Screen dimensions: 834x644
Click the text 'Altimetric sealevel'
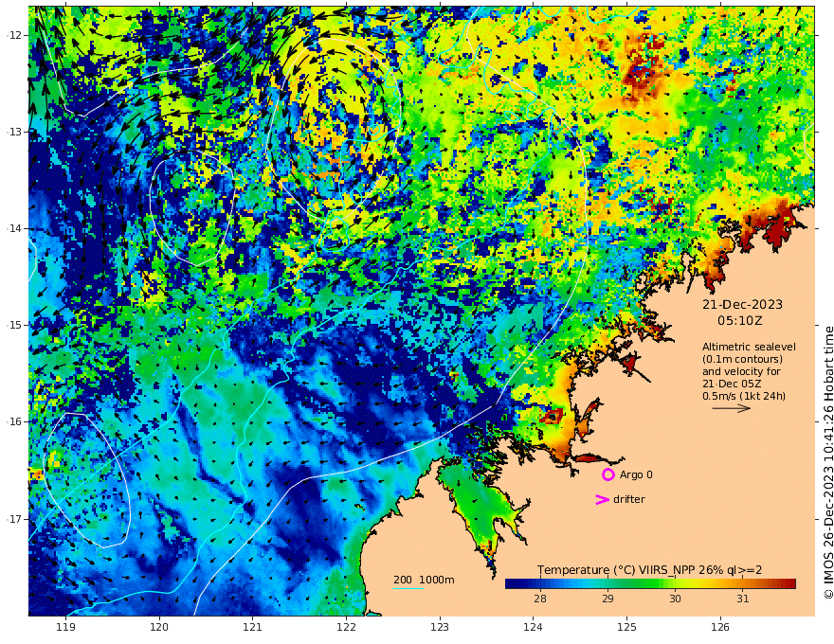[749, 347]
